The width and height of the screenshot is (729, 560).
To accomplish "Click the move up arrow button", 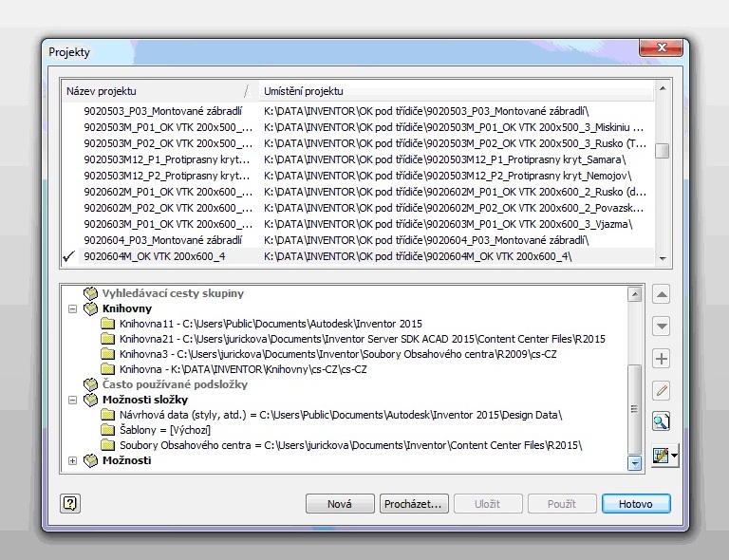I will click(661, 294).
